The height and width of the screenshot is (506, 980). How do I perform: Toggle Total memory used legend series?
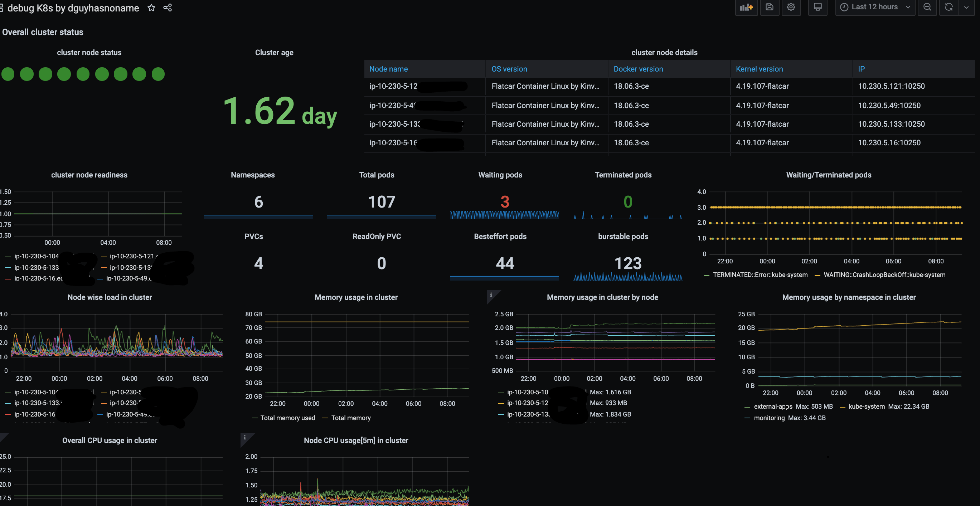[288, 418]
